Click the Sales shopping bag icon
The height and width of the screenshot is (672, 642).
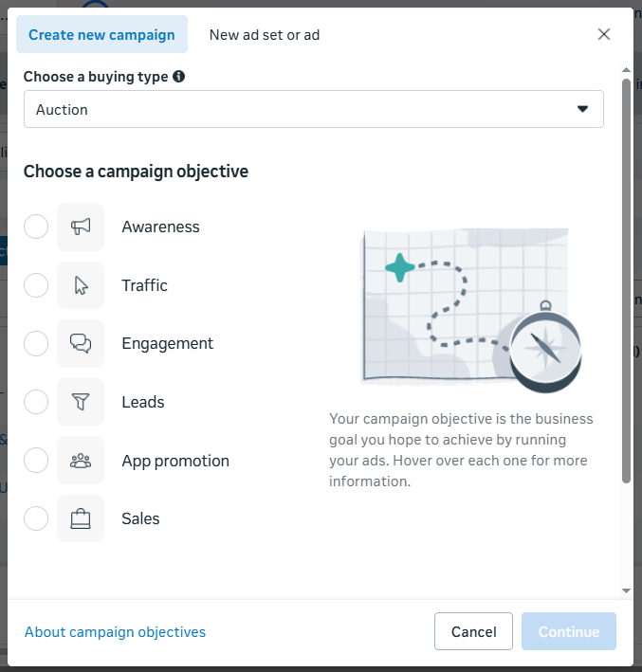click(x=81, y=518)
